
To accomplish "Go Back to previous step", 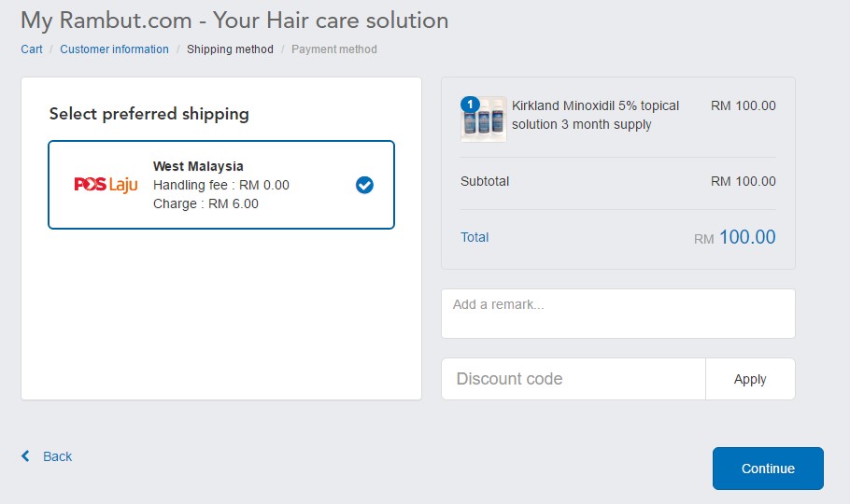I will [57, 456].
